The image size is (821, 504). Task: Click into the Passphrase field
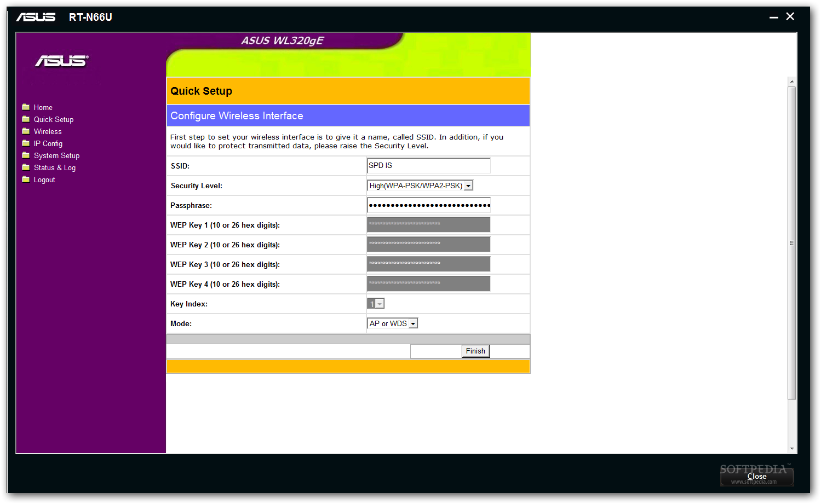click(429, 205)
